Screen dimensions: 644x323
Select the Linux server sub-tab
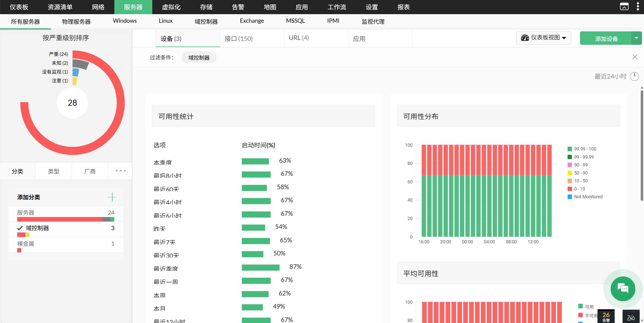[x=166, y=21]
